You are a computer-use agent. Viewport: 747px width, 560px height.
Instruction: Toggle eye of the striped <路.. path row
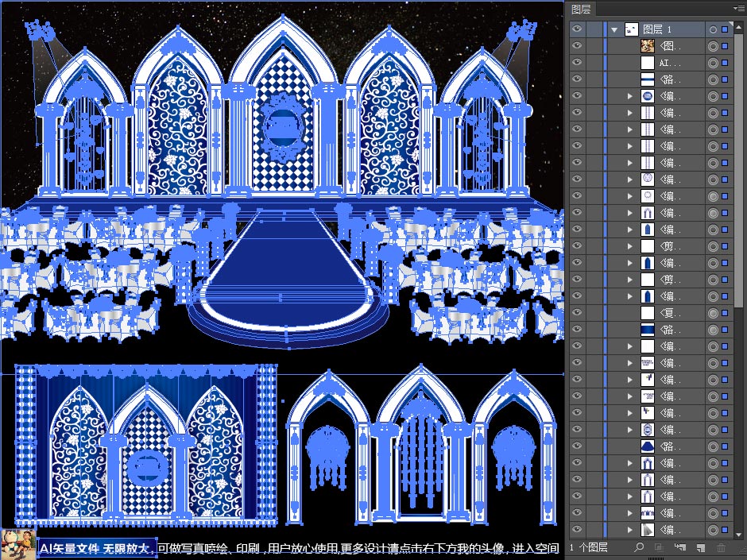(577, 79)
